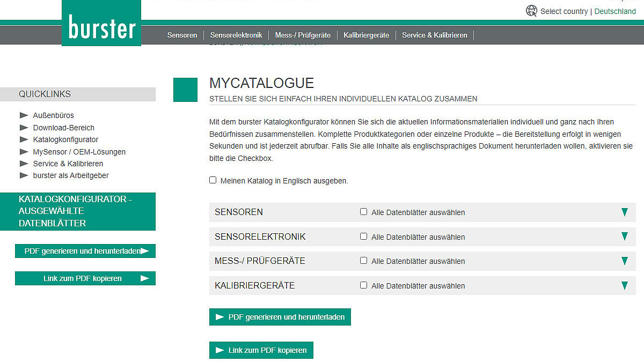Click the SENSORELEKTRONIK category title

[260, 237]
